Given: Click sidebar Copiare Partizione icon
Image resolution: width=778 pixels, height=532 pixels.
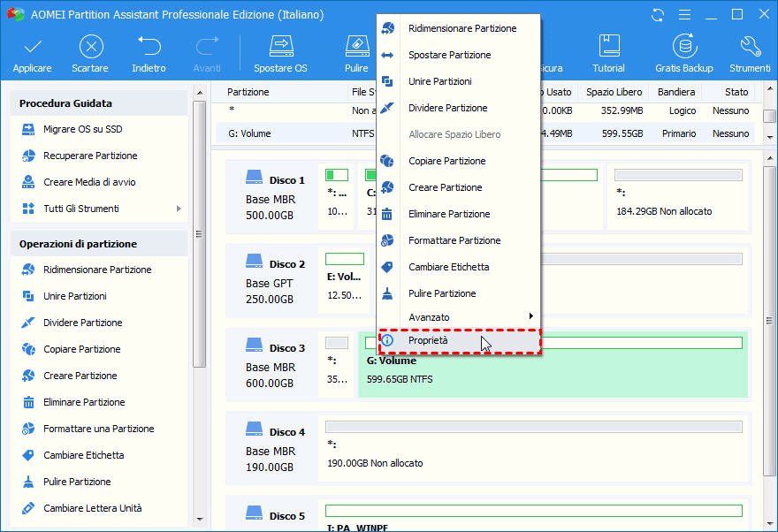Looking at the screenshot, I should pos(28,349).
